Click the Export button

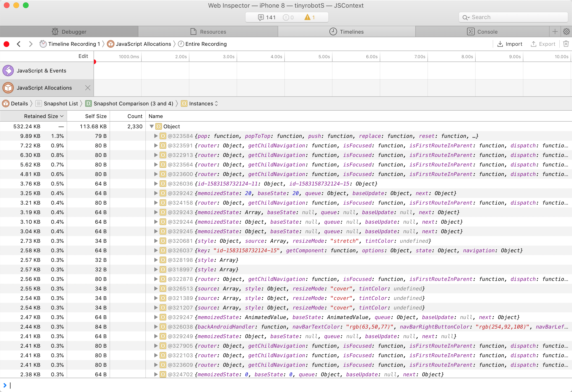click(543, 44)
